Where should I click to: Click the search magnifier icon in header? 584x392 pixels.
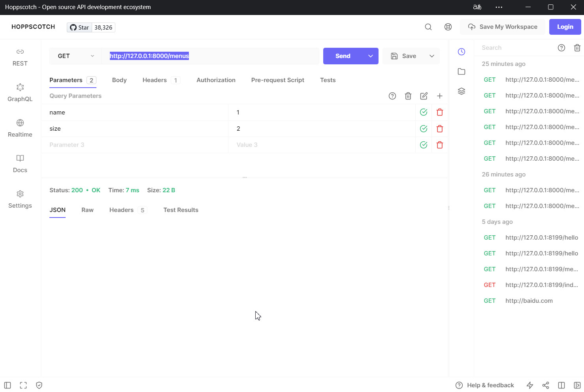coord(428,27)
